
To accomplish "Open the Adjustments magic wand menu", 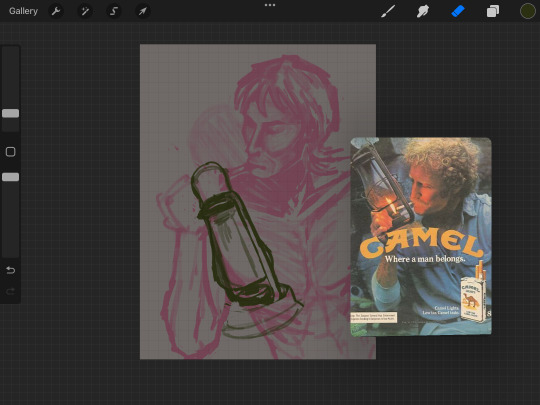I will coord(85,11).
